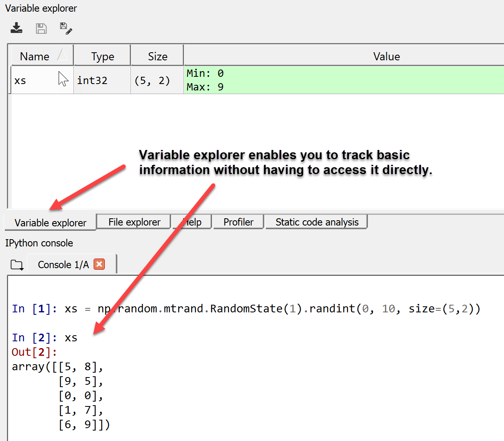Image resolution: width=504 pixels, height=441 pixels.
Task: Click the Value column header
Action: [344, 55]
